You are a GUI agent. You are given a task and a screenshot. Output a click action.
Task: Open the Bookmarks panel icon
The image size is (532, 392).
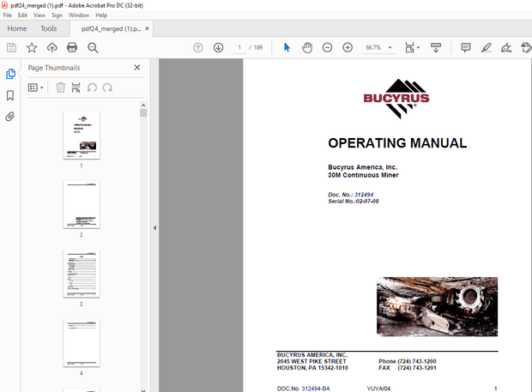coord(10,95)
